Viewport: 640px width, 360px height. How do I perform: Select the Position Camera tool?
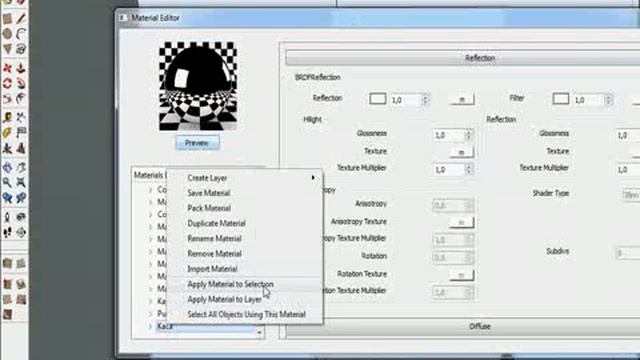tap(7, 217)
